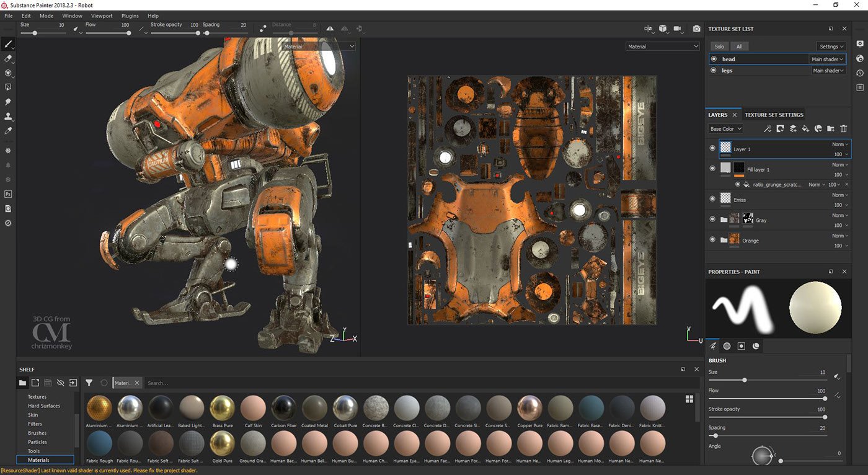Select the Brushes category in the shelf

(37, 433)
